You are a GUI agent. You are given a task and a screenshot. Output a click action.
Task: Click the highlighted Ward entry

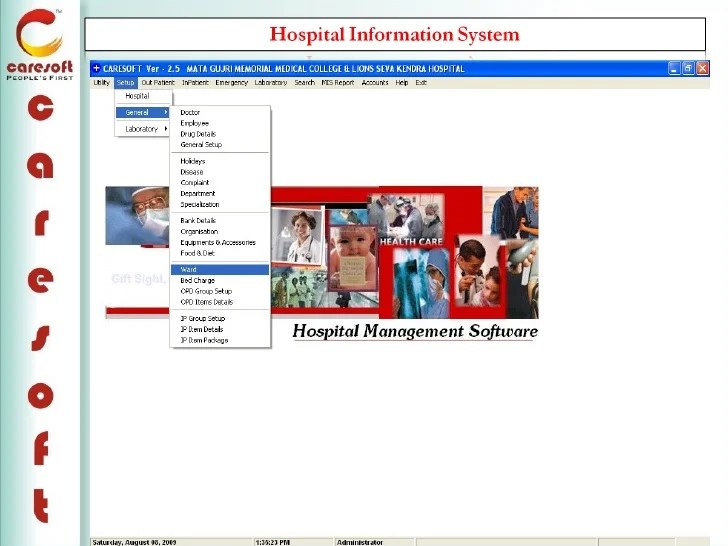point(220,269)
